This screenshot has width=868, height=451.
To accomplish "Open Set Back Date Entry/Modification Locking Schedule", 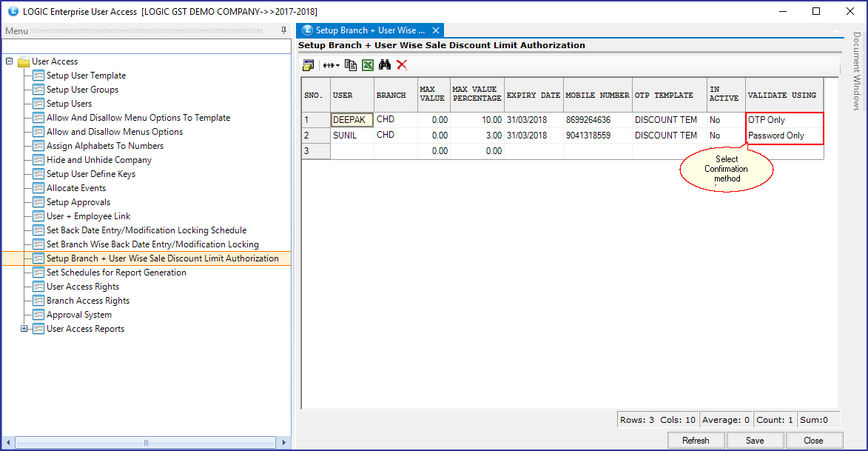I will click(147, 230).
